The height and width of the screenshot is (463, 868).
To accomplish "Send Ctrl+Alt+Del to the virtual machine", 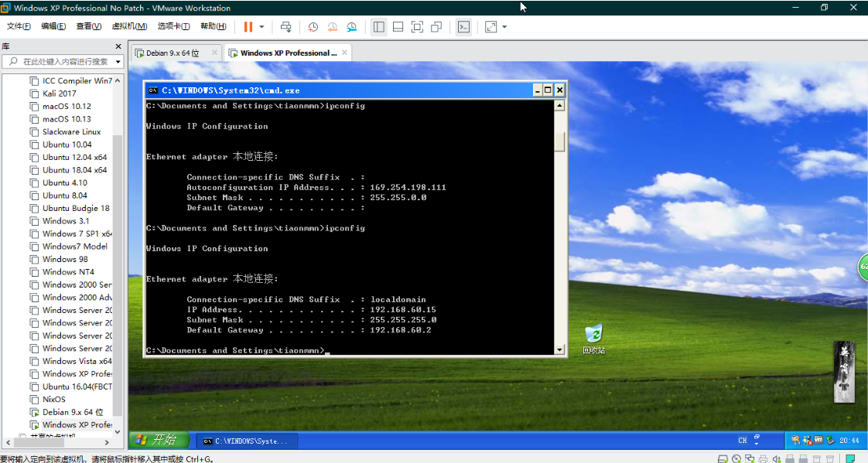I will pos(285,26).
